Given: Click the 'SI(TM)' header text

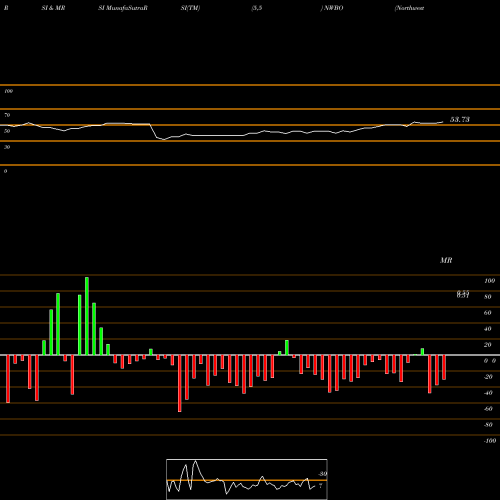Looking at the screenshot, I should coord(190,8).
